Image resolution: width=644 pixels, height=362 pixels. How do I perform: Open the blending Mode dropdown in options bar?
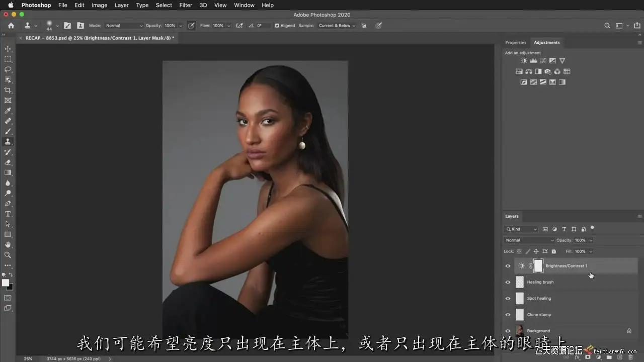pos(124,26)
